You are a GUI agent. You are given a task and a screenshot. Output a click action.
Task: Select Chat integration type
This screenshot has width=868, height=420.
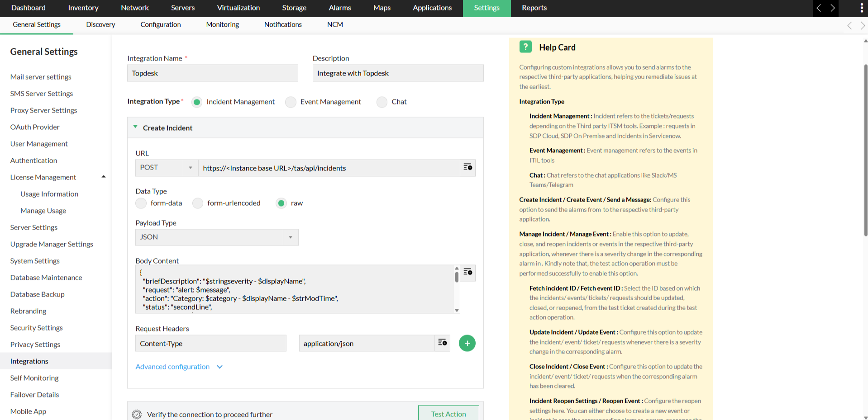click(382, 102)
